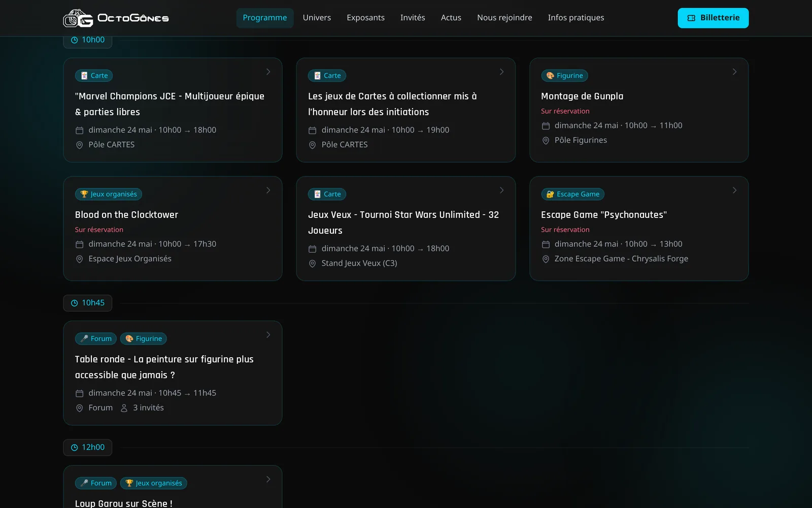This screenshot has height=508, width=812.
Task: Click the Pôle Figurines location pin
Action: tap(546, 141)
